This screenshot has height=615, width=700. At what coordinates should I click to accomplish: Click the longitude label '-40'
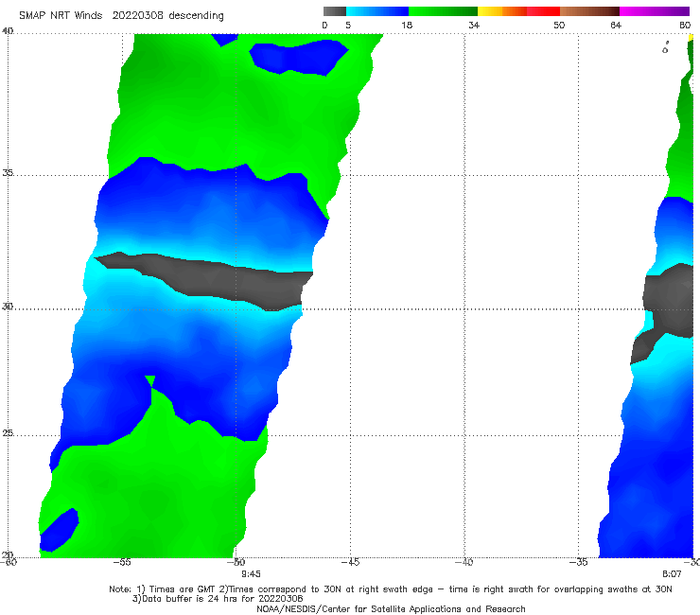[x=464, y=562]
